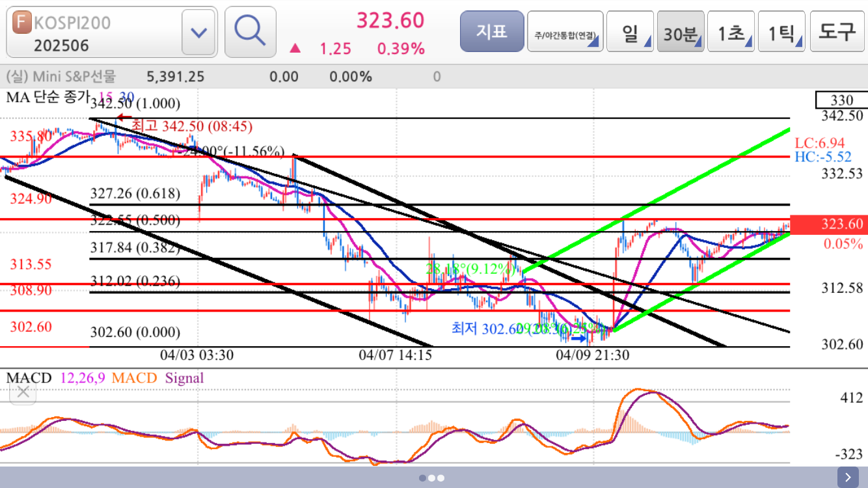The image size is (868, 488).
Task: Expand the 일 daily period dropdown
Action: pyautogui.click(x=630, y=32)
